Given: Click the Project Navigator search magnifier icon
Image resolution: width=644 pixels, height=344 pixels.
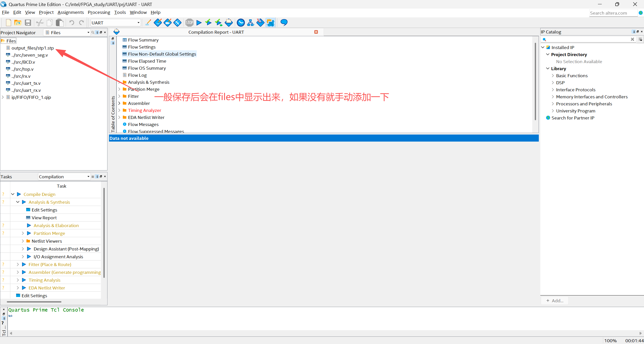Looking at the screenshot, I should click(x=93, y=32).
